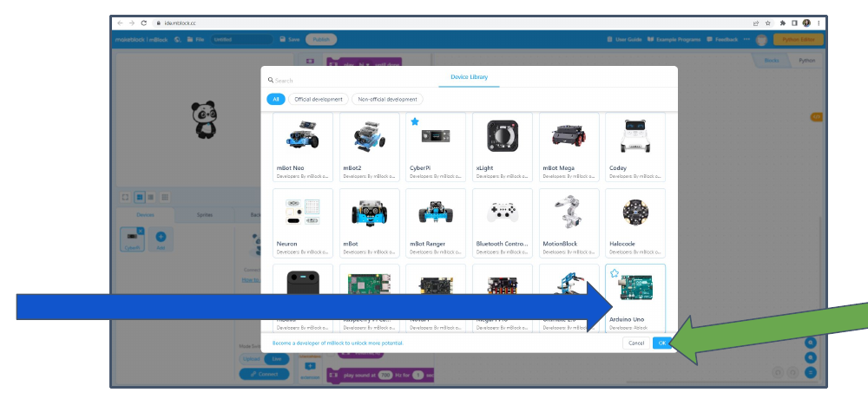Open the Feedback link
868x399 pixels.
[722, 39]
